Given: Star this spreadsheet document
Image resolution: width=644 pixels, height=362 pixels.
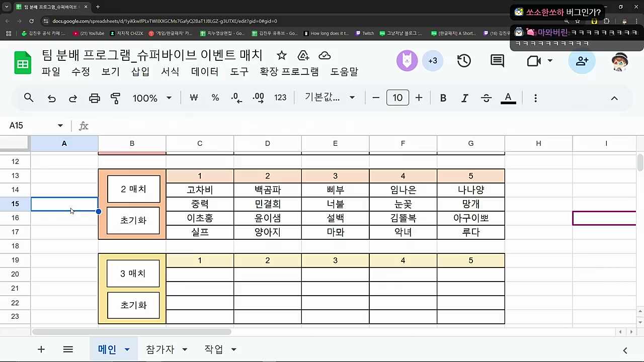Looking at the screenshot, I should coord(282,55).
